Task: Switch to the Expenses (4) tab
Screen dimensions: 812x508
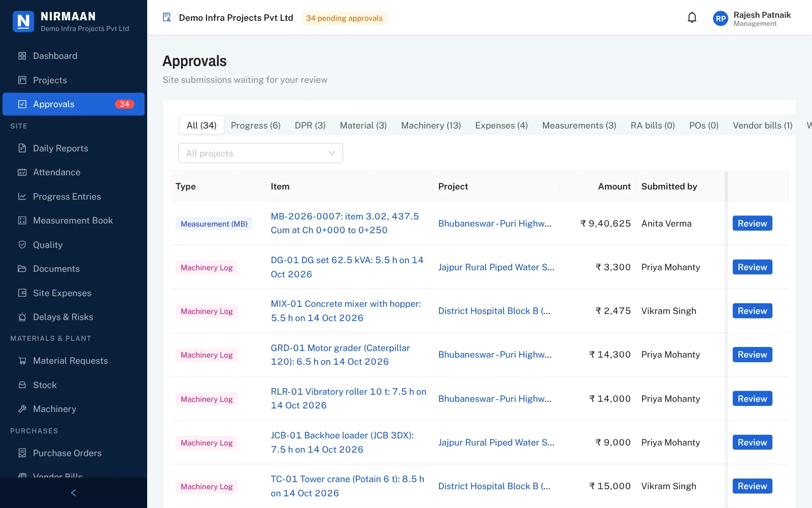Action: click(501, 125)
